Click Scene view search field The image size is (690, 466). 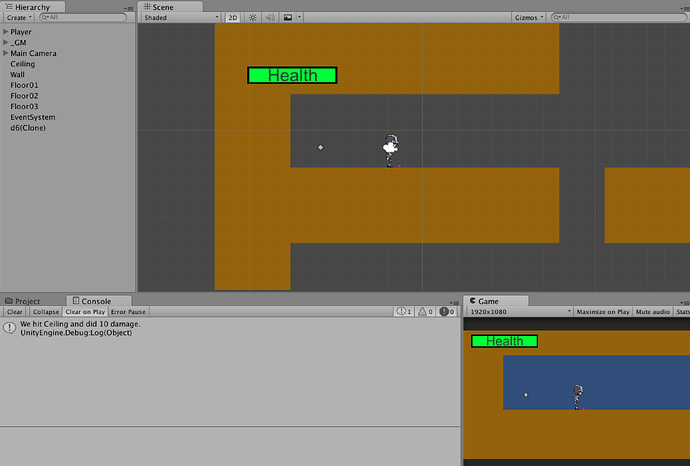click(x=618, y=18)
